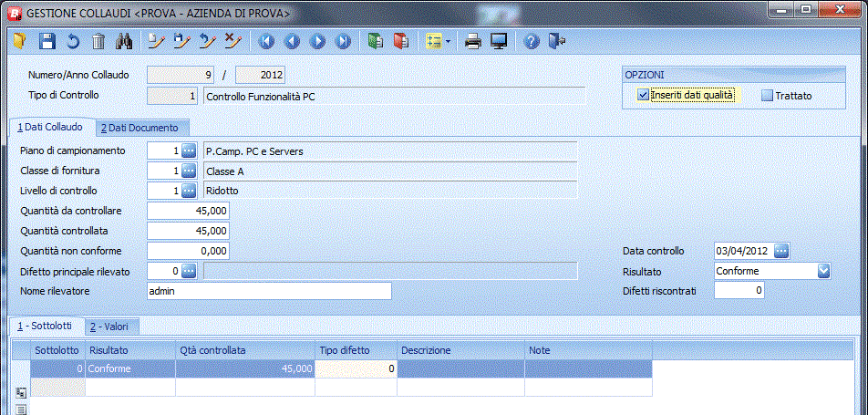Print using the printer icon
The height and width of the screenshot is (415, 868).
pos(473,42)
